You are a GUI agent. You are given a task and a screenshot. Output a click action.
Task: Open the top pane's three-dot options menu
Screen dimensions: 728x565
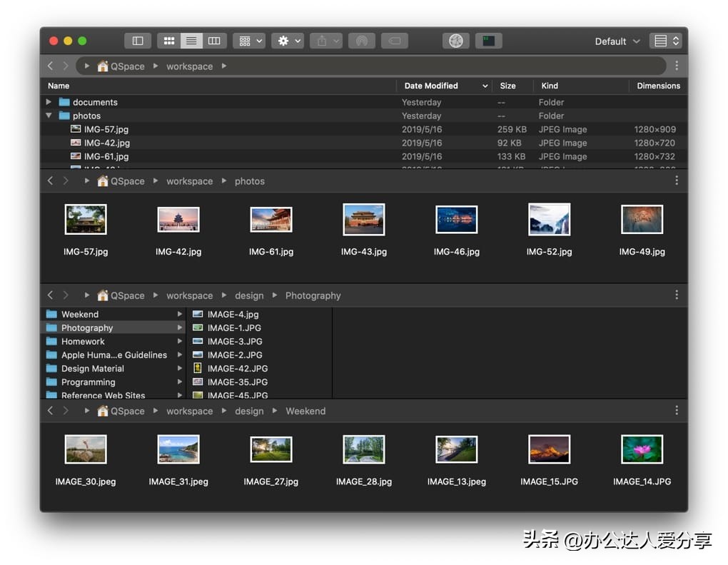[x=677, y=66]
